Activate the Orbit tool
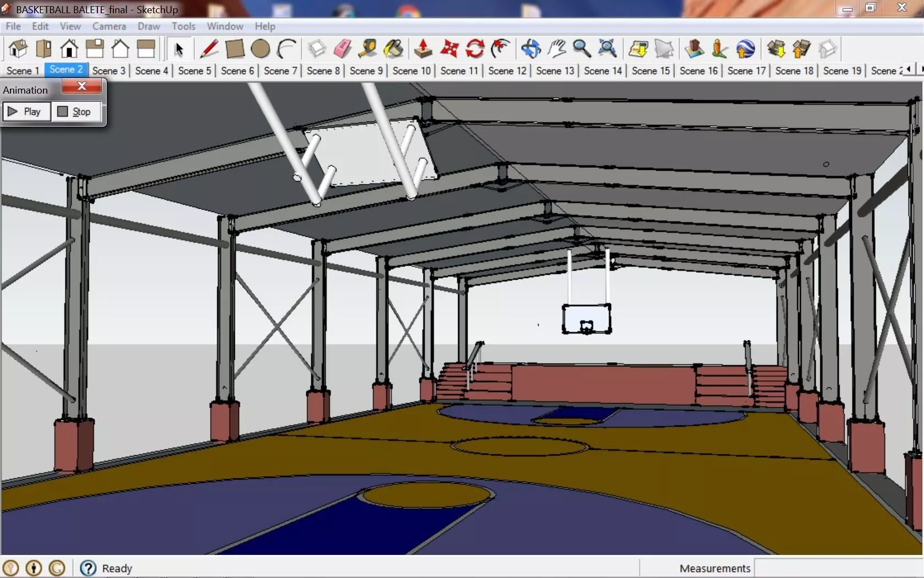 pos(531,49)
